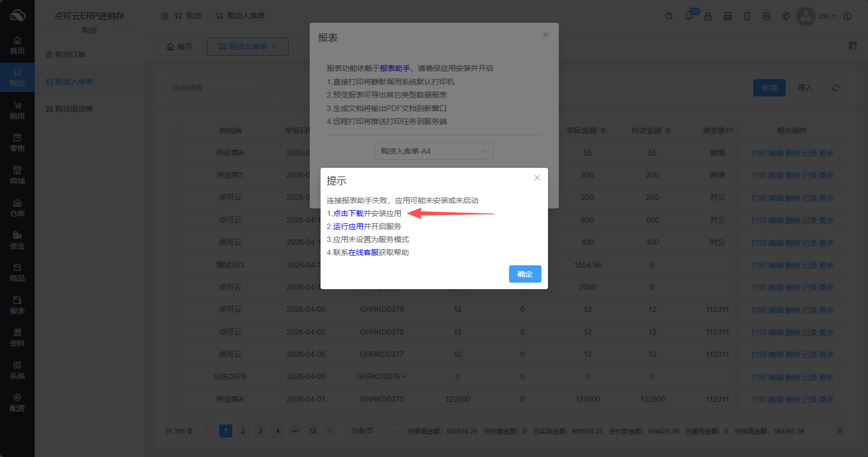
Task: Open 配置 gear in the sidebar
Action: (x=17, y=402)
